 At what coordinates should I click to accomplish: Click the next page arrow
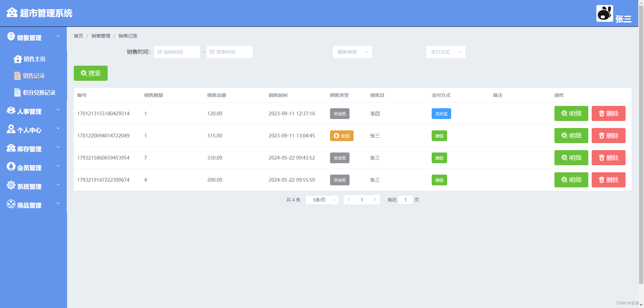tap(375, 200)
